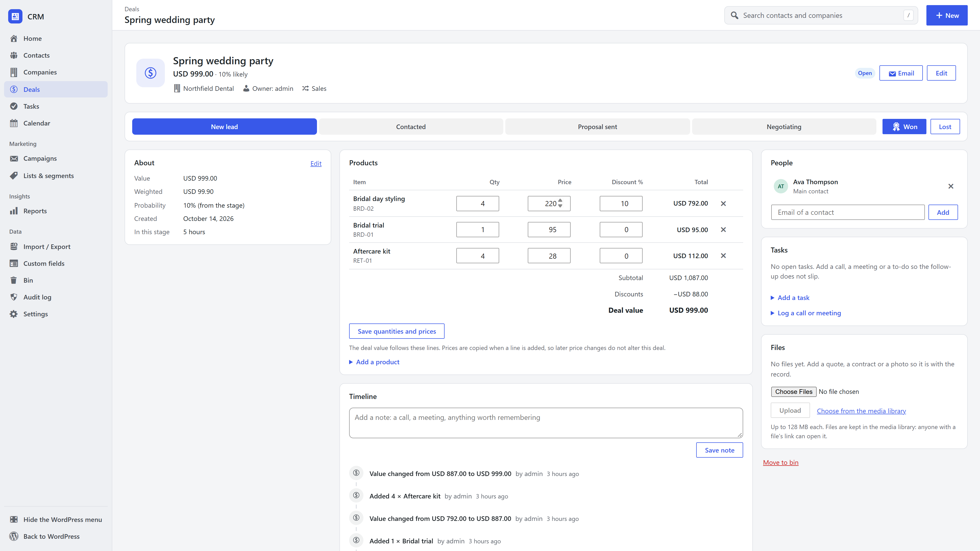
Task: Save quantities and prices
Action: [x=397, y=331]
